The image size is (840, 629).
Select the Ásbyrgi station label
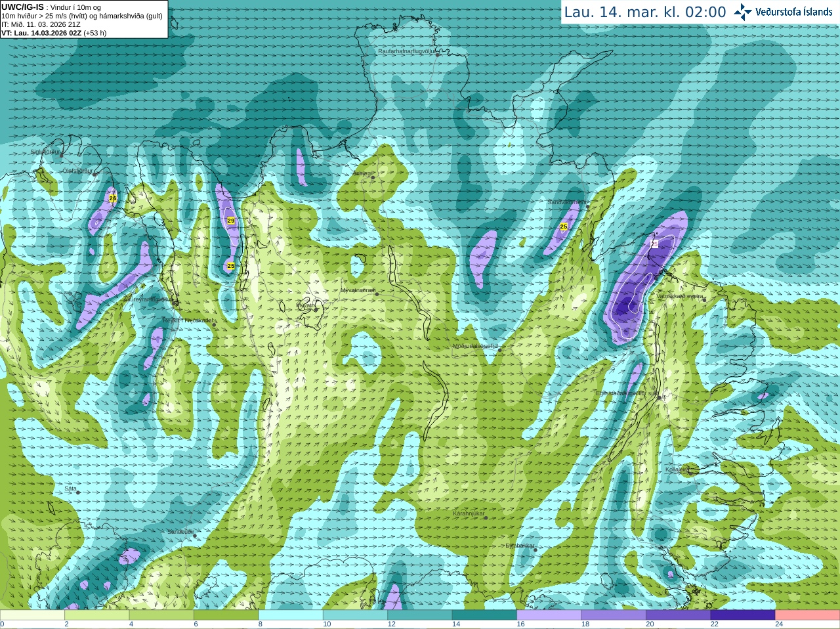pyautogui.click(x=362, y=173)
